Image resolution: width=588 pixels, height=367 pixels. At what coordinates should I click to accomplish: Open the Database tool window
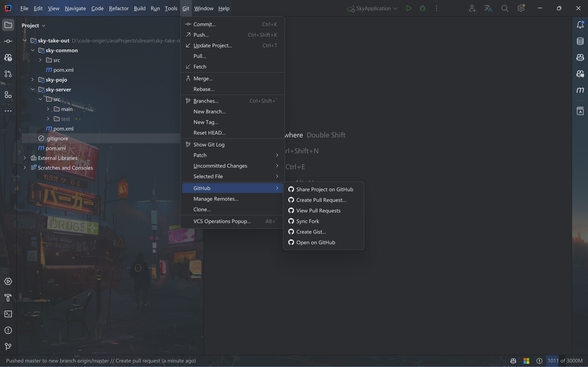pyautogui.click(x=580, y=41)
